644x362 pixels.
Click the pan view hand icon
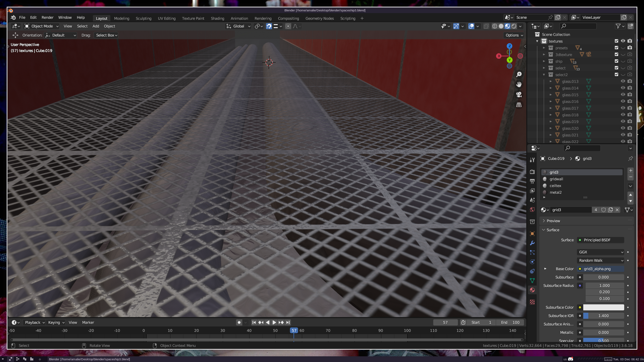[x=519, y=84]
